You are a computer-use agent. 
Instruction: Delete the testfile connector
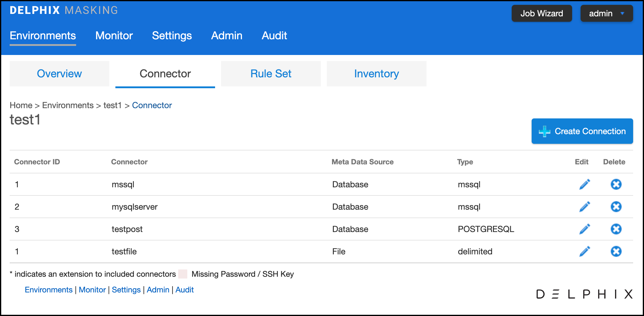616,251
